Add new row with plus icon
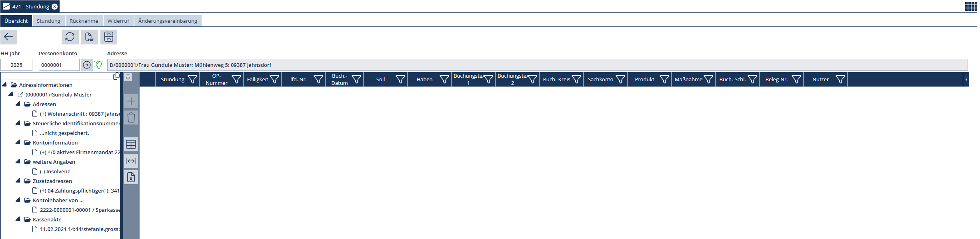This screenshot has height=239, width=980. point(131,101)
